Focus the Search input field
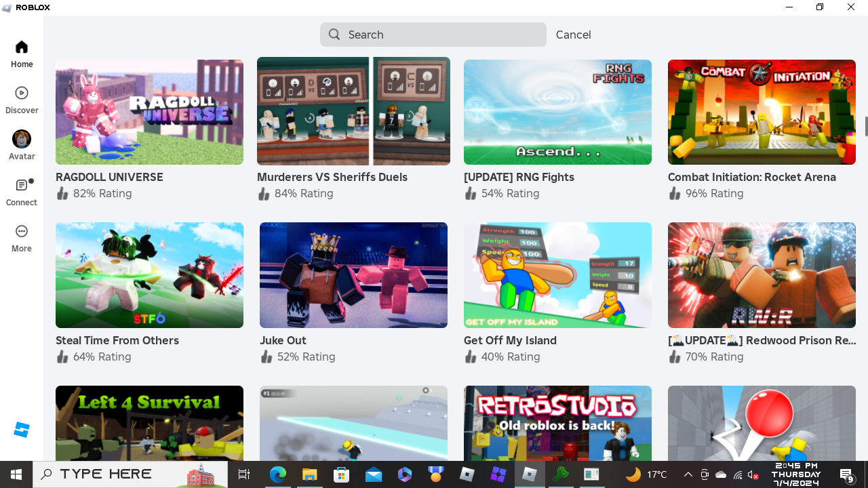The width and height of the screenshot is (868, 488). point(433,35)
